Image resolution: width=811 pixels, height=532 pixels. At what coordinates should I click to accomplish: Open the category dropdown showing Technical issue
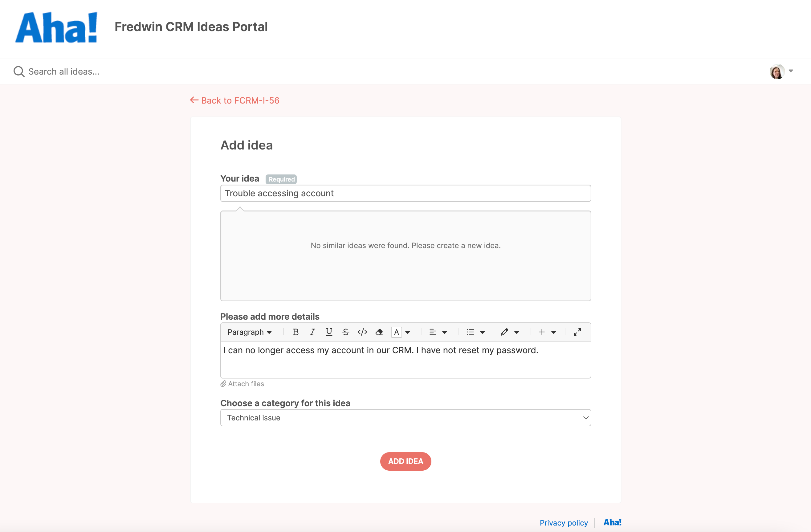point(405,417)
